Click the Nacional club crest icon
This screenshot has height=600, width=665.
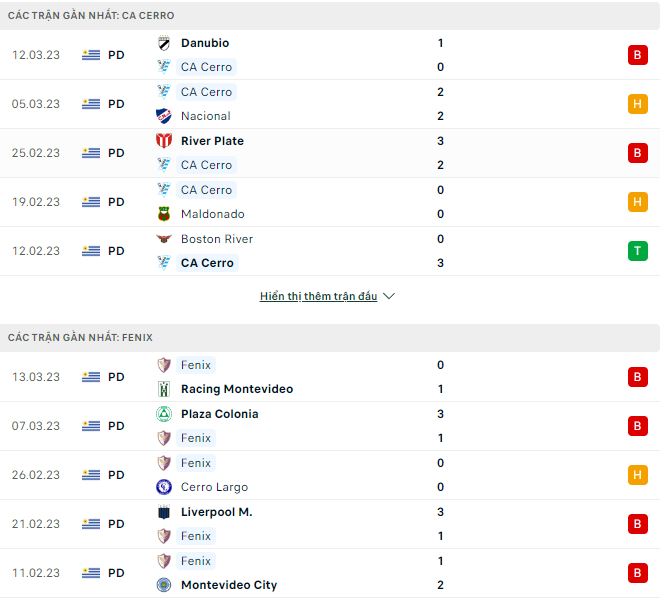(x=164, y=116)
